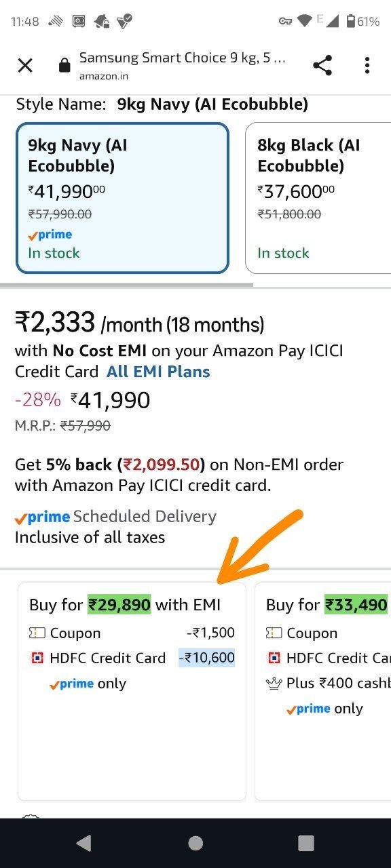
Task: Tap the Android home circle button
Action: 195,843
